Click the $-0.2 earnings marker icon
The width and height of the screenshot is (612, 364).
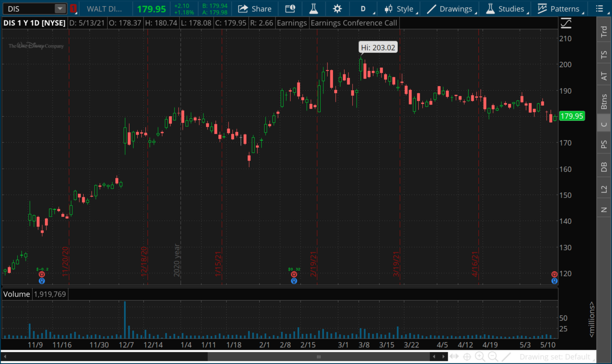[x=42, y=274]
